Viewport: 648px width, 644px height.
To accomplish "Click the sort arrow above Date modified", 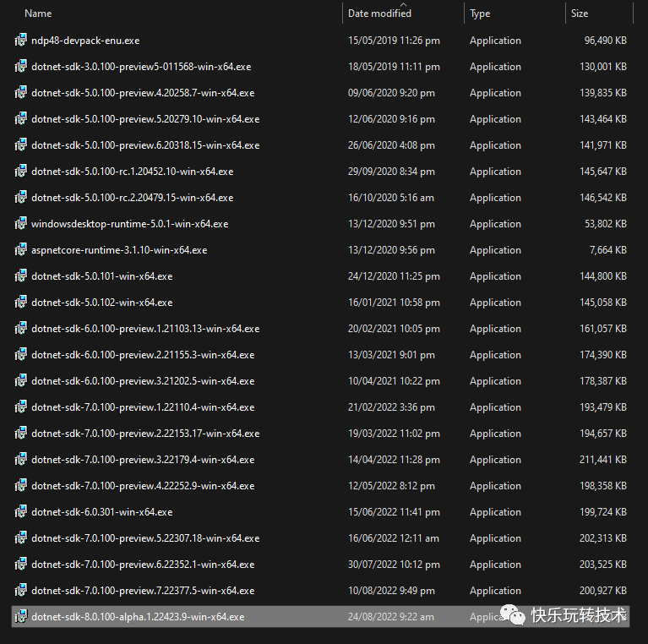I will (x=403, y=4).
